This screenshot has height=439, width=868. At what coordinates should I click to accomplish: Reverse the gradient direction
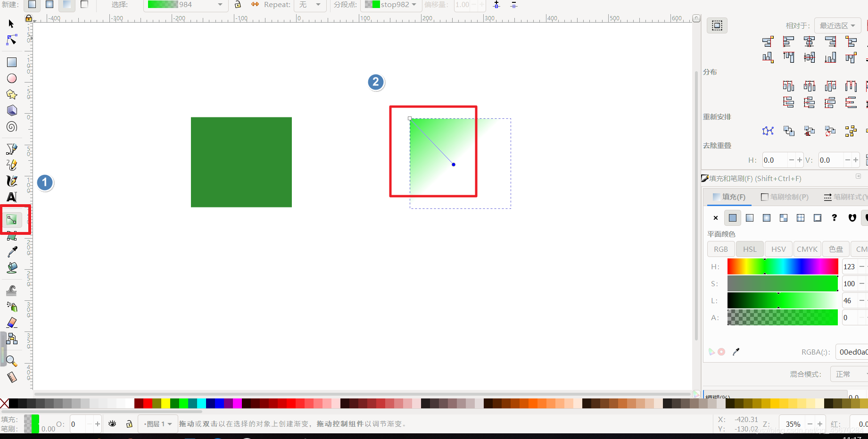click(x=255, y=5)
